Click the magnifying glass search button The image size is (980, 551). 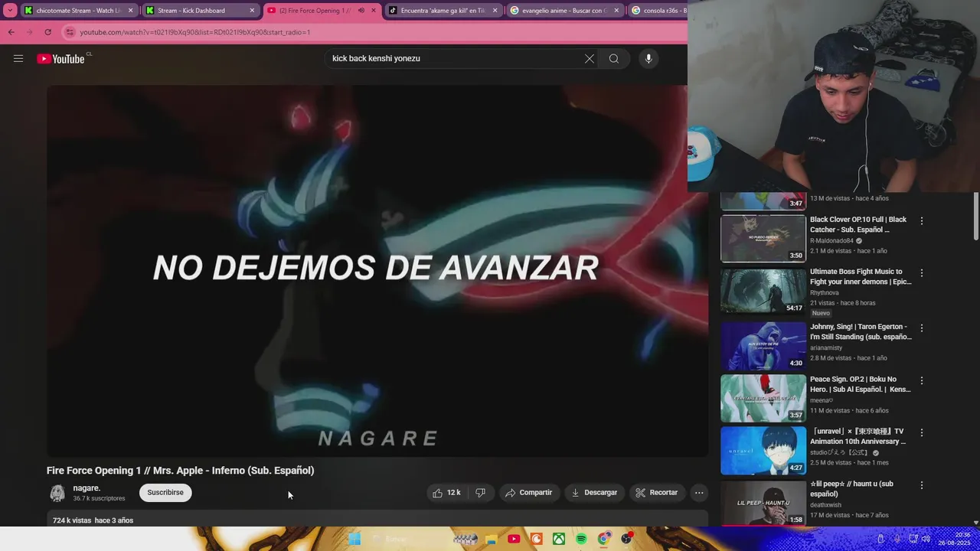tap(614, 58)
